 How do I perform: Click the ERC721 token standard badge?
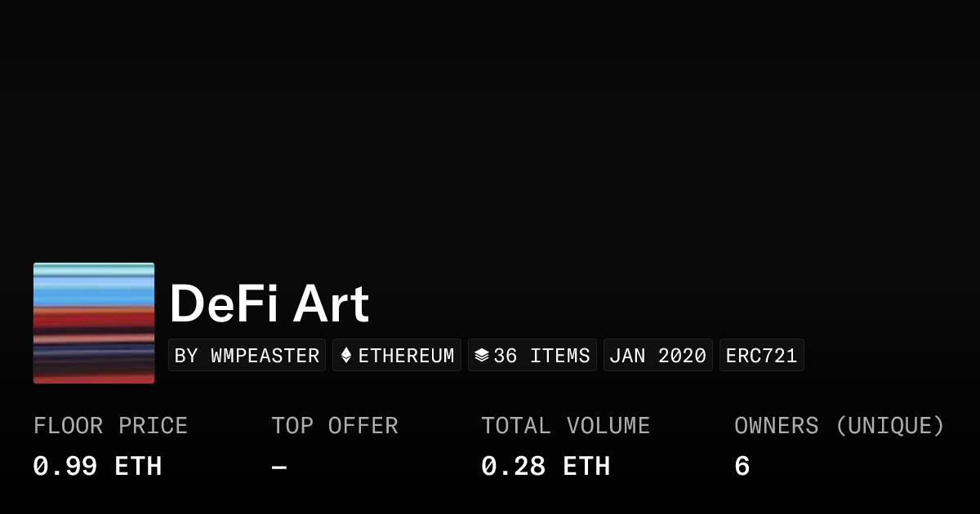click(761, 356)
